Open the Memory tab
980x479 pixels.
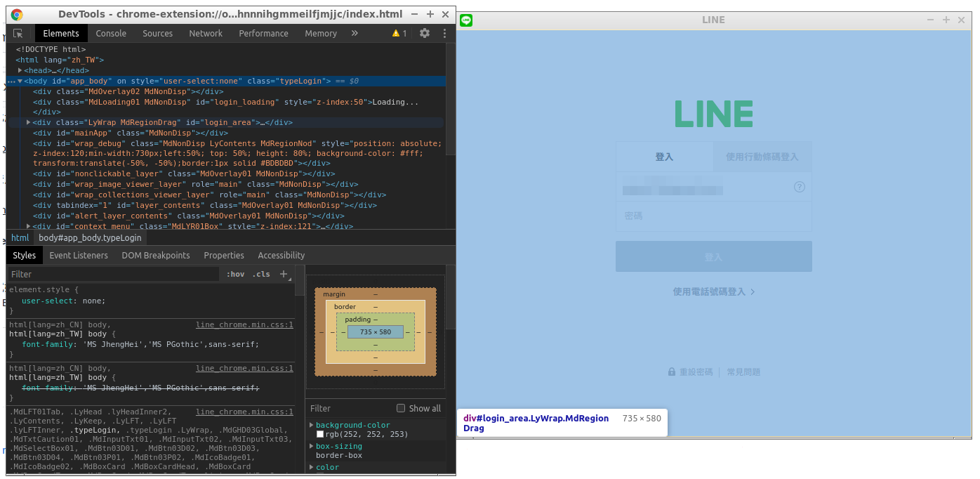(321, 33)
